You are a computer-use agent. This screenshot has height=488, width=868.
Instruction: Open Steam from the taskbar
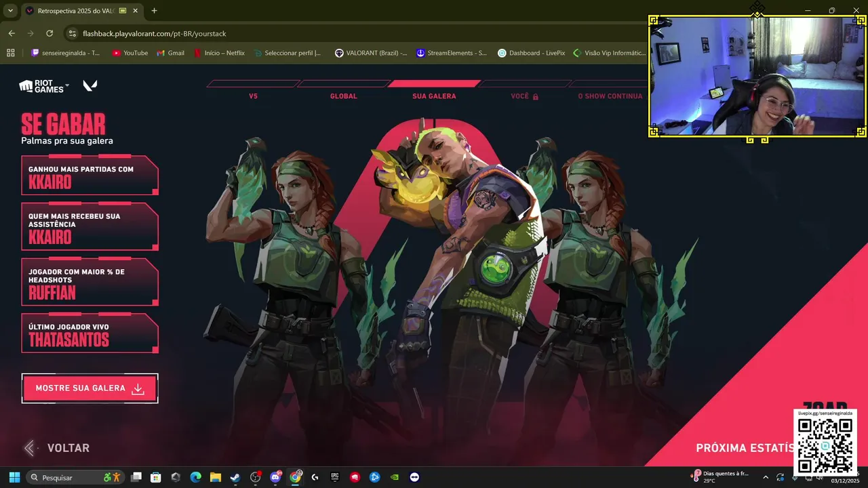pyautogui.click(x=235, y=477)
